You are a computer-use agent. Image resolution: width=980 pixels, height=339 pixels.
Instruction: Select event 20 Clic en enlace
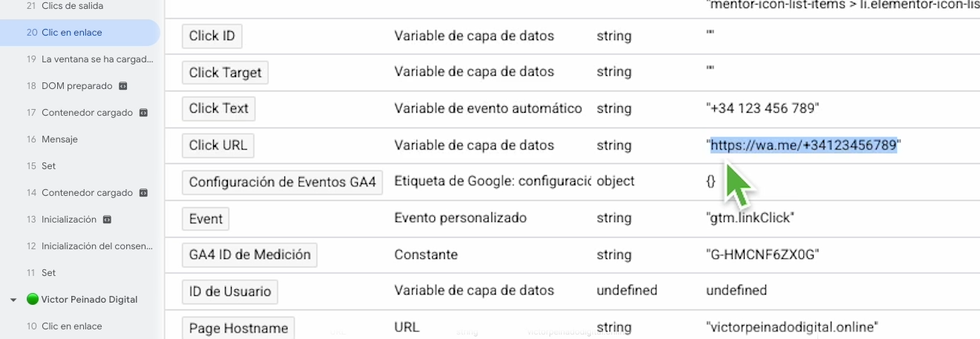coord(72,33)
